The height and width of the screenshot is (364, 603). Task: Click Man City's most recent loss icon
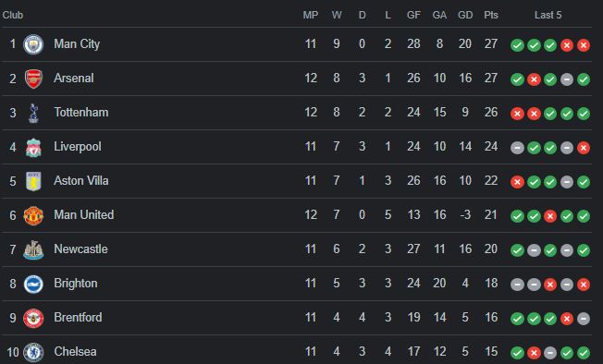pyautogui.click(x=584, y=45)
